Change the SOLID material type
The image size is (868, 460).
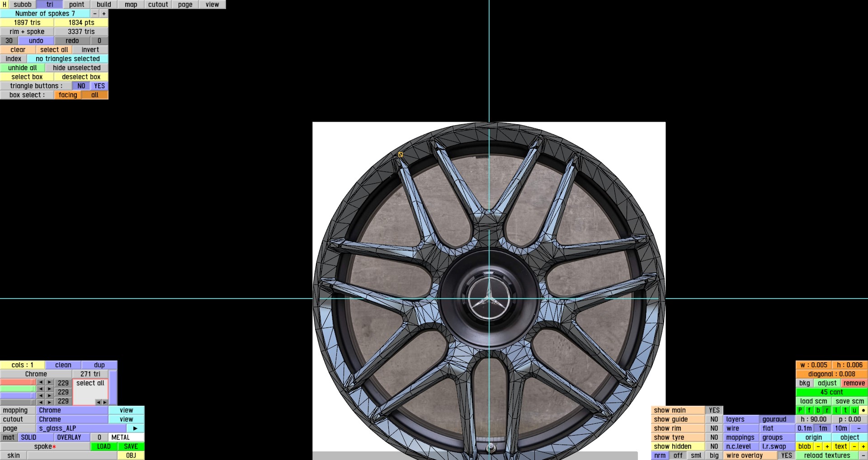[x=36, y=437]
